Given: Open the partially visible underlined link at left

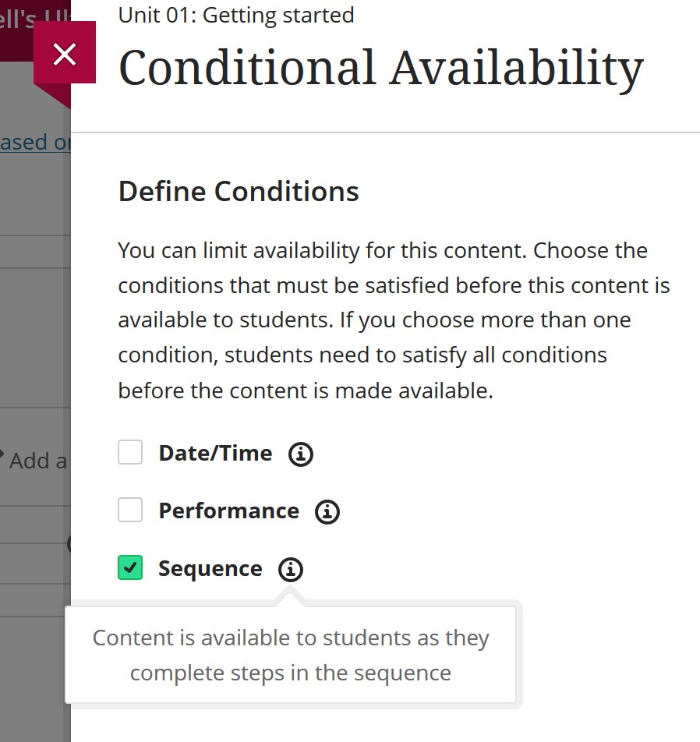Looking at the screenshot, I should pyautogui.click(x=35, y=143).
